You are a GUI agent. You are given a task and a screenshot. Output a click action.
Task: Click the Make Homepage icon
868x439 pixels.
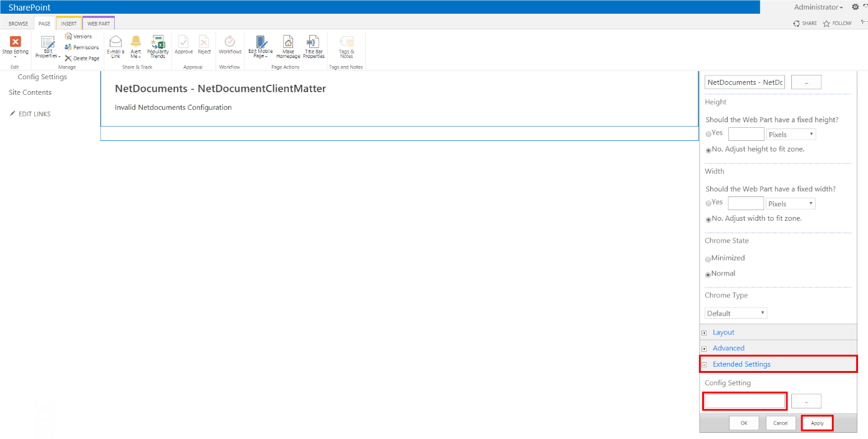(288, 41)
